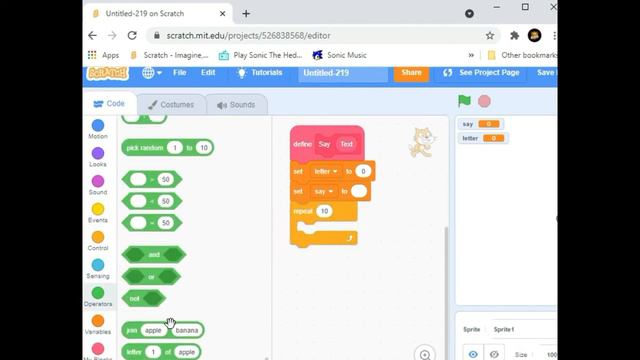Select the Events blocks category
Screen dimensions: 640x360
coord(98,213)
